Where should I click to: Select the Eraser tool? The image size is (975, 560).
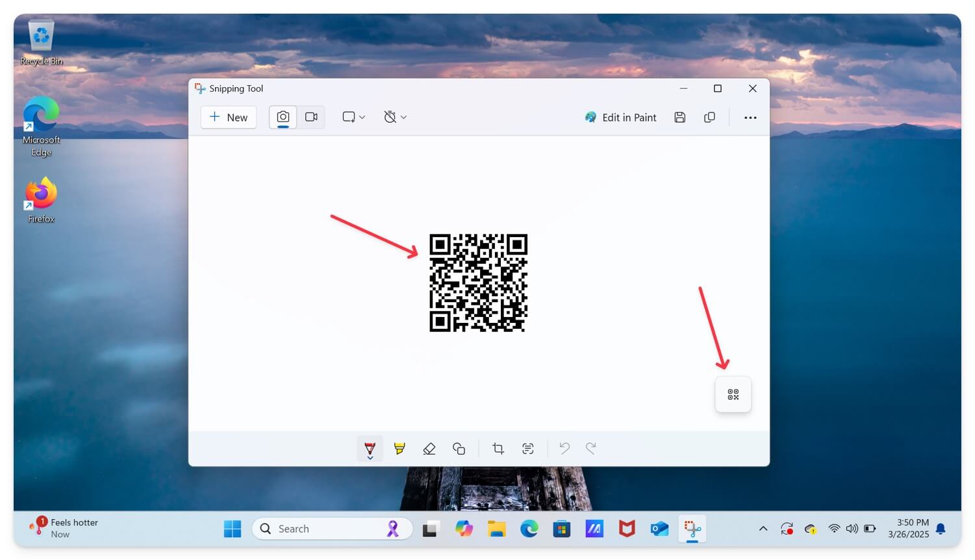(x=429, y=449)
